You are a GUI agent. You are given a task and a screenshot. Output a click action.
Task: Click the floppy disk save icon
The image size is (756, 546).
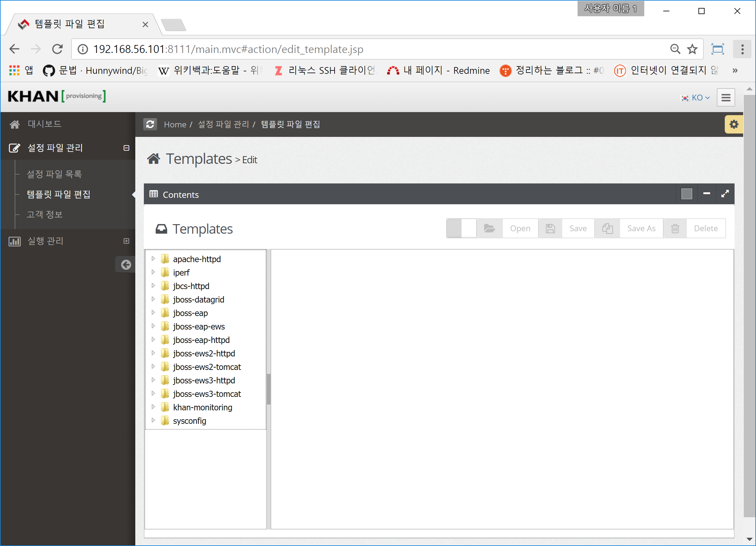tap(550, 228)
